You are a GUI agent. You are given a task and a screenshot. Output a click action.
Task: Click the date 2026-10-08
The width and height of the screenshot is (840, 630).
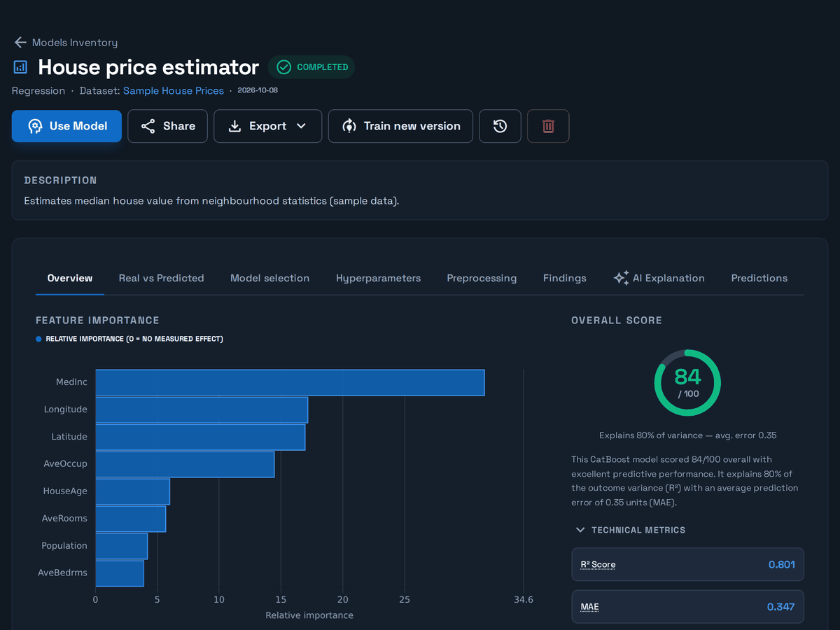click(x=258, y=91)
